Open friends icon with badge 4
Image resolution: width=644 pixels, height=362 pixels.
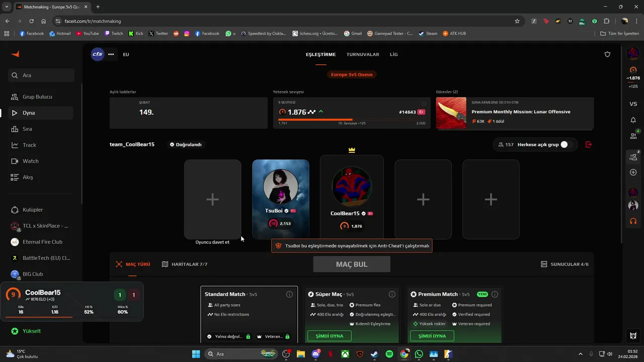[x=633, y=136]
